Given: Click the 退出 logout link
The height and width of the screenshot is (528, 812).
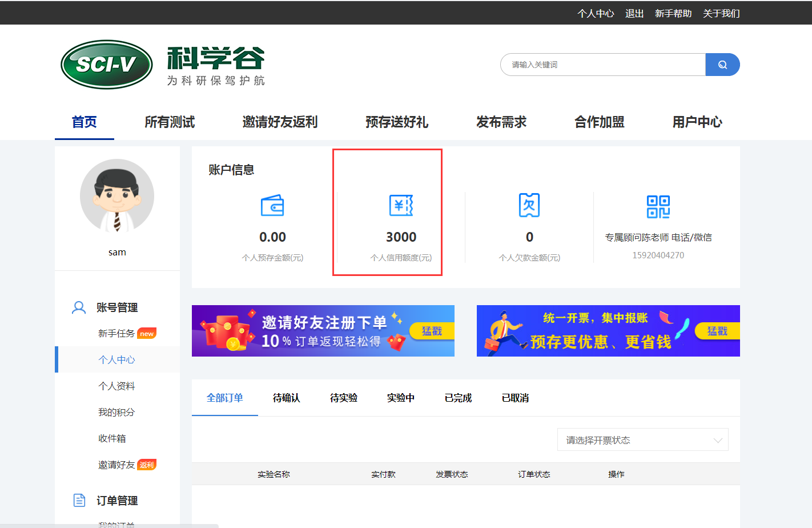Looking at the screenshot, I should [x=634, y=13].
